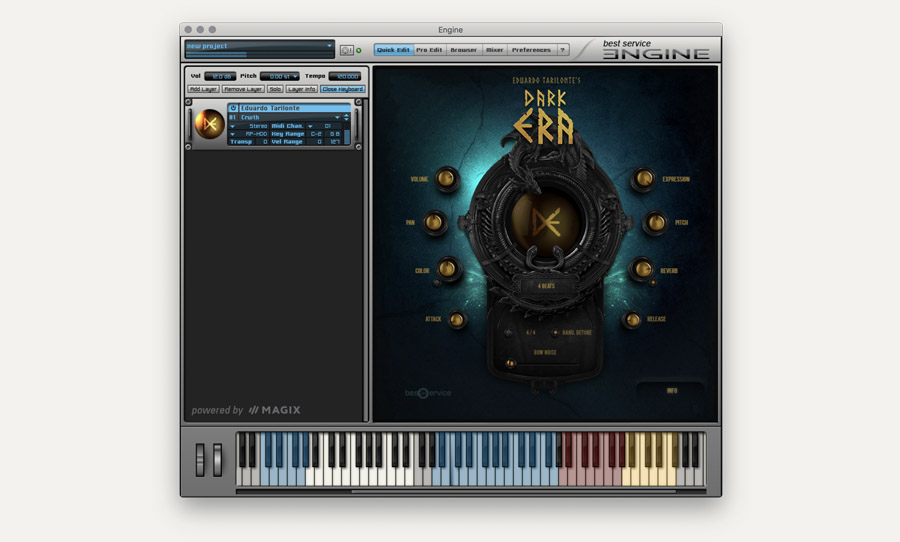The image size is (900, 542).
Task: Click the Dark Era layer logo icon
Action: 210,124
